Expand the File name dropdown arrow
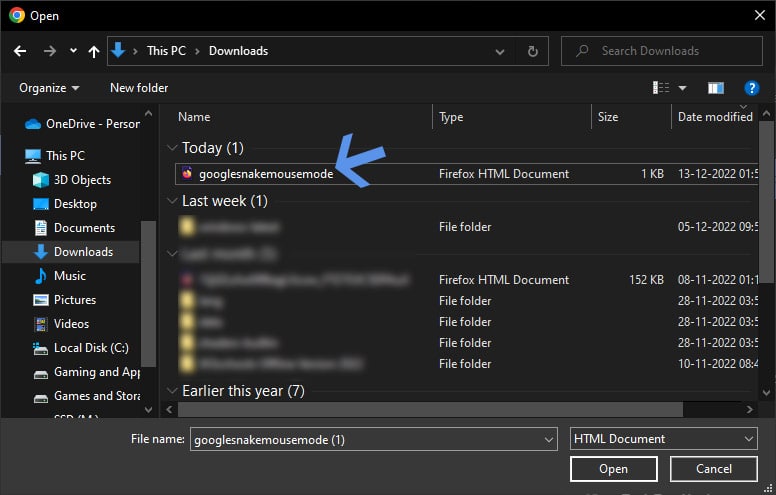The height and width of the screenshot is (495, 776). point(548,440)
